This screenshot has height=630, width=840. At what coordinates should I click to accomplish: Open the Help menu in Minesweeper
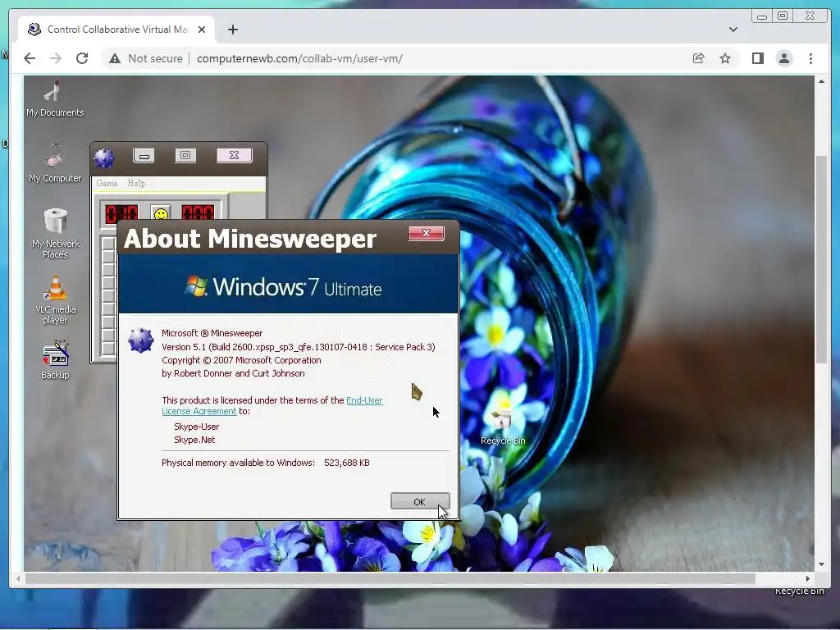[x=136, y=183]
